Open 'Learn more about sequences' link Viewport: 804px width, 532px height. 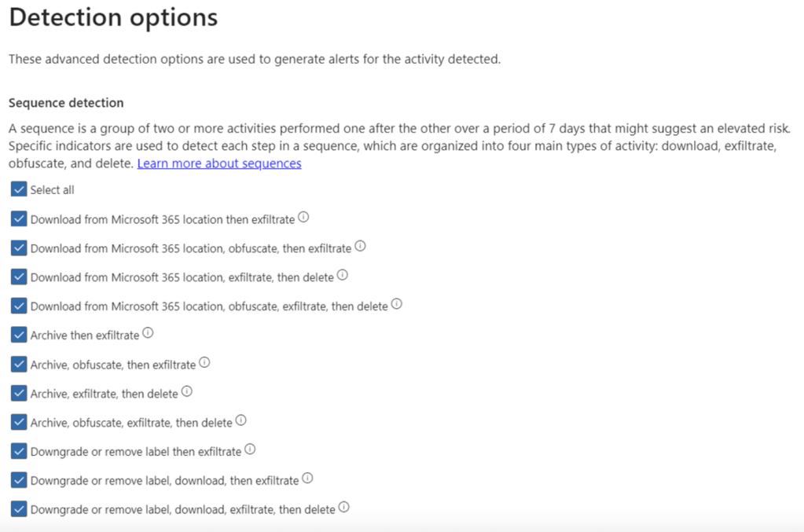219,163
